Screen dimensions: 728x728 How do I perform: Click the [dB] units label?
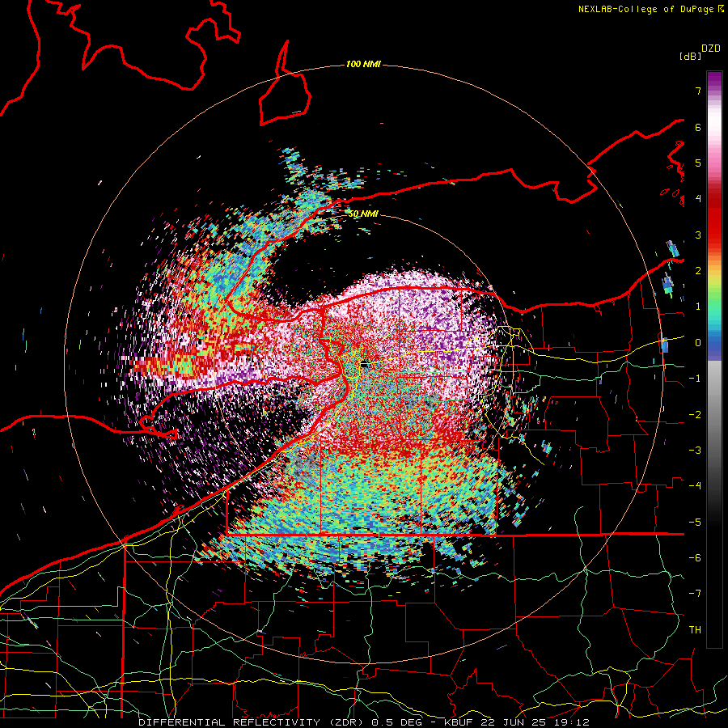pos(691,56)
